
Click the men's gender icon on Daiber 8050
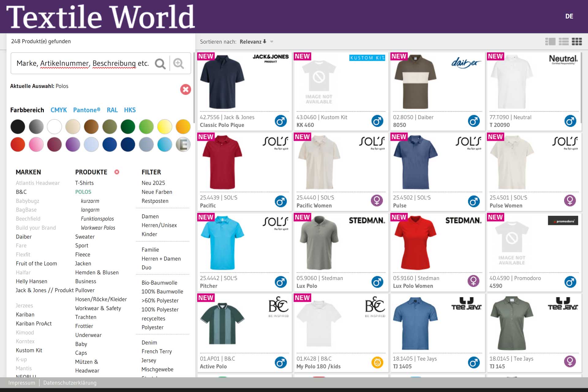[x=474, y=121]
